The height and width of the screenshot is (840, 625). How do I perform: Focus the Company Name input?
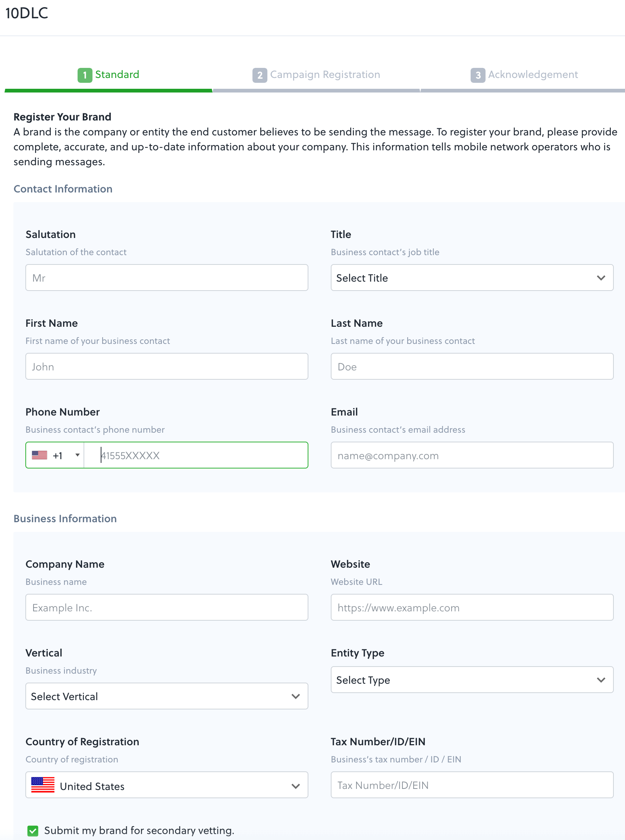(166, 607)
